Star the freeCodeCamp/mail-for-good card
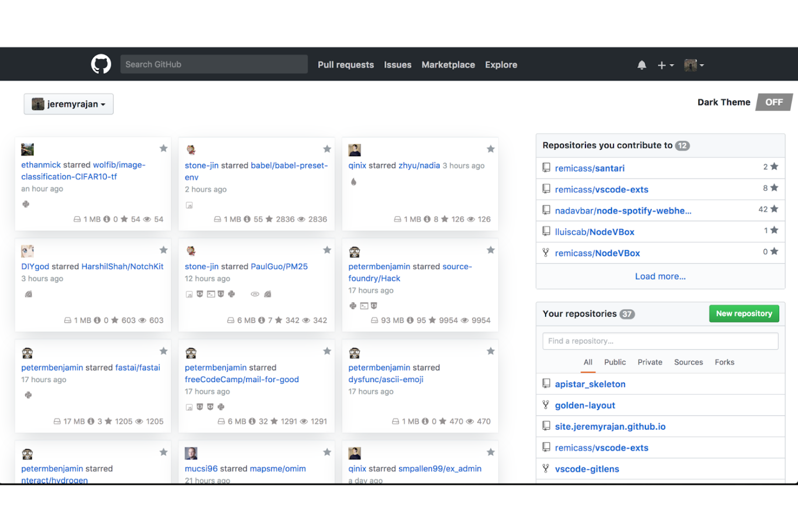The width and height of the screenshot is (798, 532). tap(327, 351)
